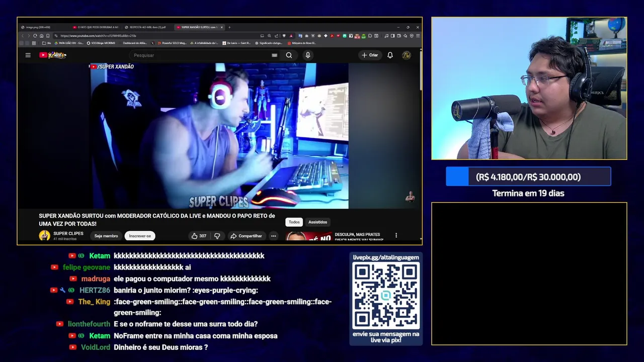Click the 41 mil inscritos subscriber count

pyautogui.click(x=64, y=238)
